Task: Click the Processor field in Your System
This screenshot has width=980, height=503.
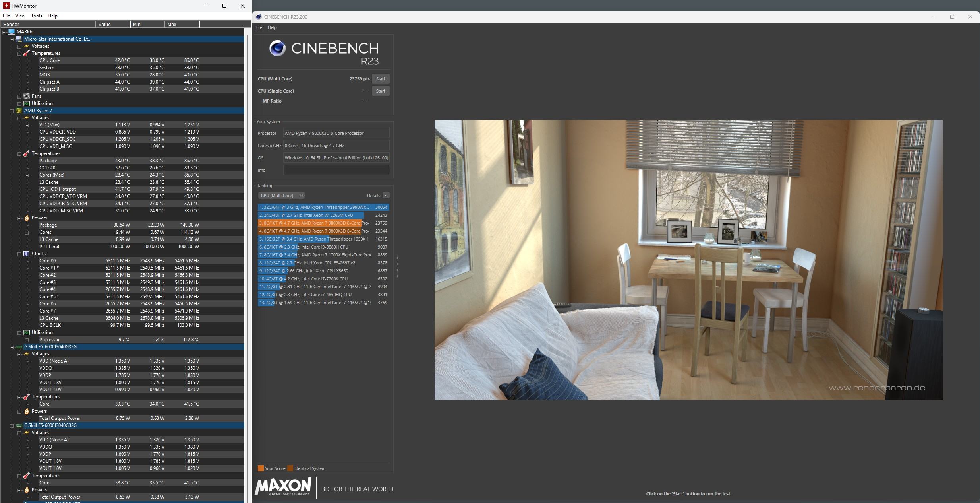Action: [x=336, y=133]
